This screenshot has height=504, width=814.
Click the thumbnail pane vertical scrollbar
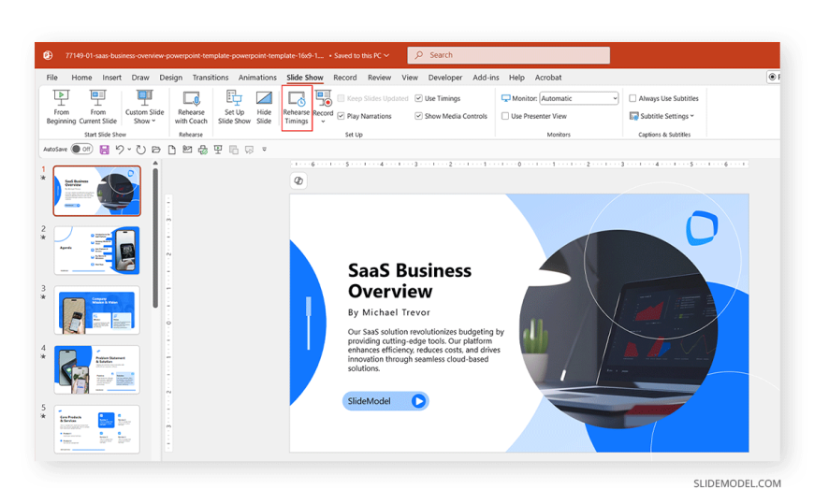coord(155,238)
